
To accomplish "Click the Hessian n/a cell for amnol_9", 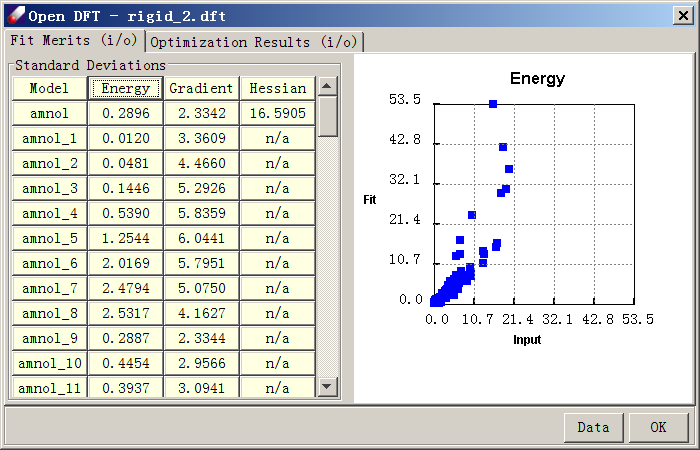I will coord(278,338).
